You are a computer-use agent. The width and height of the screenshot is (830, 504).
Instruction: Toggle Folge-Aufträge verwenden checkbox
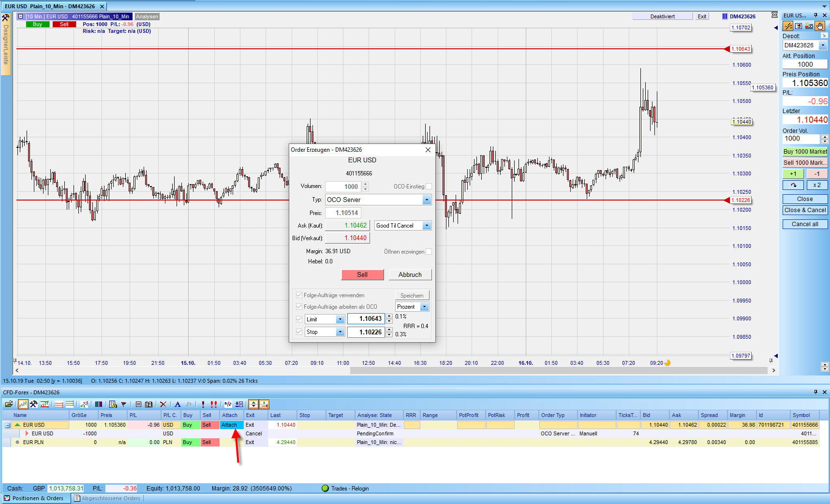tap(299, 295)
